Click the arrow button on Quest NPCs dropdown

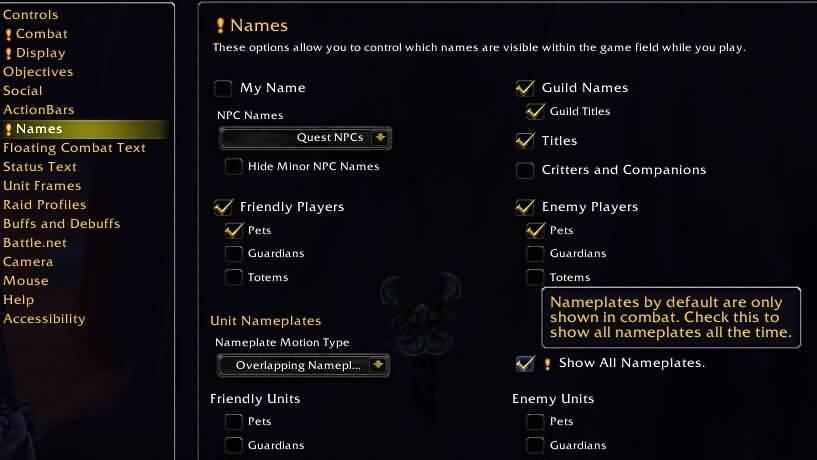pos(380,138)
